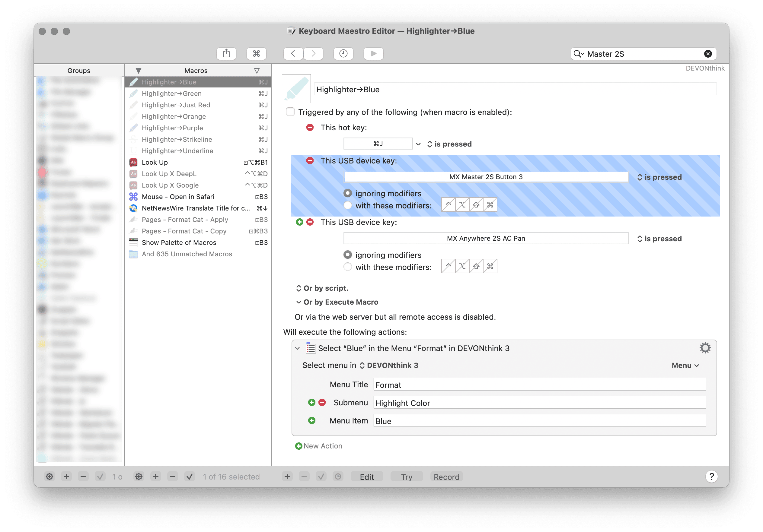763x532 pixels.
Task: Select ignoring modifiers for MX Anywhere trigger
Action: (347, 255)
